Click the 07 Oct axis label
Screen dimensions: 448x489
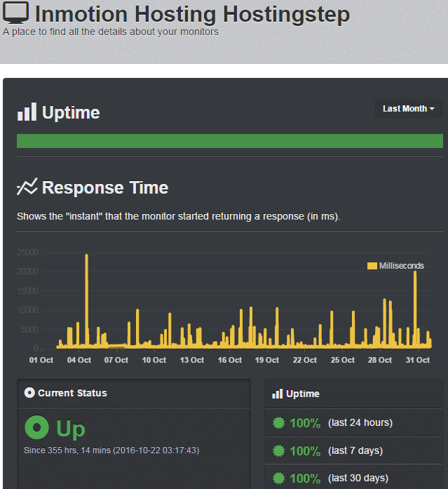pos(116,360)
